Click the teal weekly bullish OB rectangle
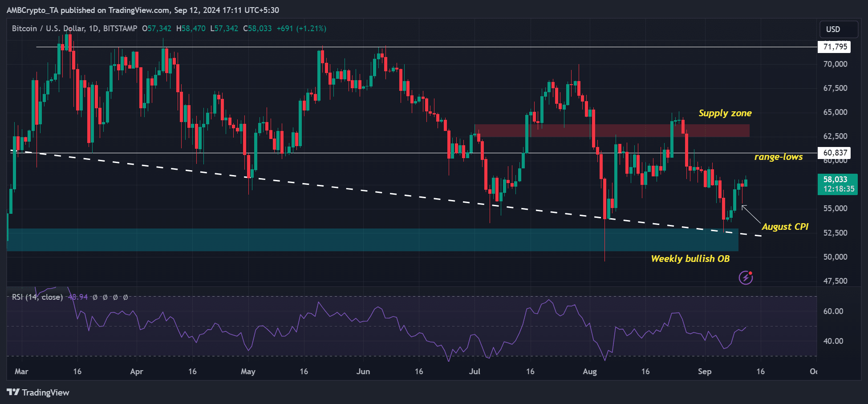The height and width of the screenshot is (404, 868). (373, 240)
